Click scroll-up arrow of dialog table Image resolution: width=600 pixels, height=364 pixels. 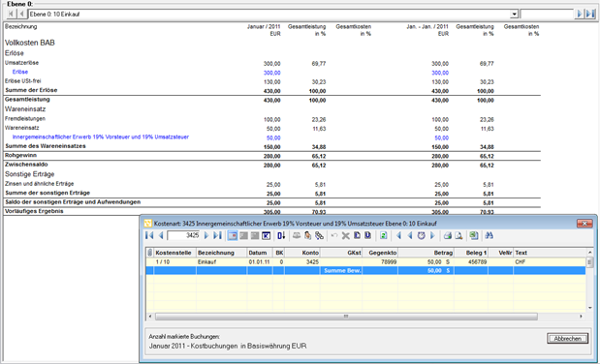590,252
